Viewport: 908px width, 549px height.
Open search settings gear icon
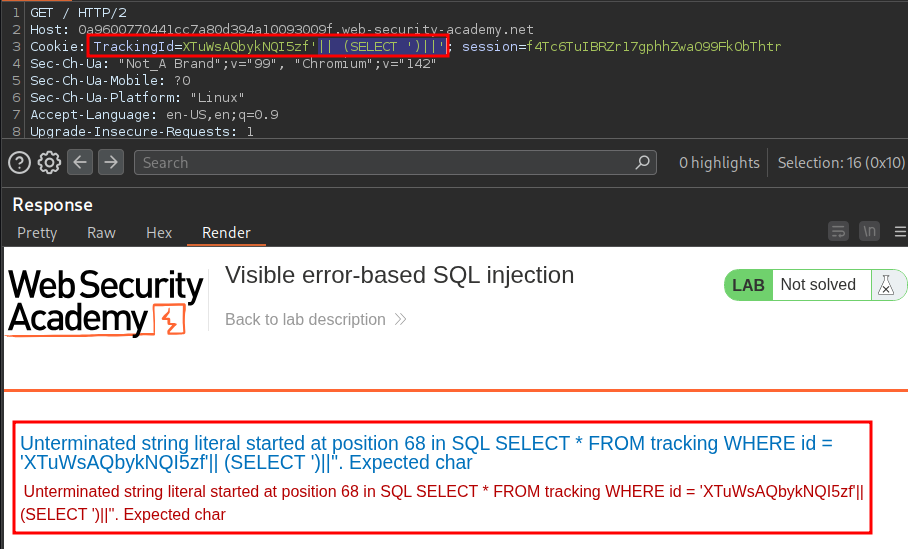point(49,162)
